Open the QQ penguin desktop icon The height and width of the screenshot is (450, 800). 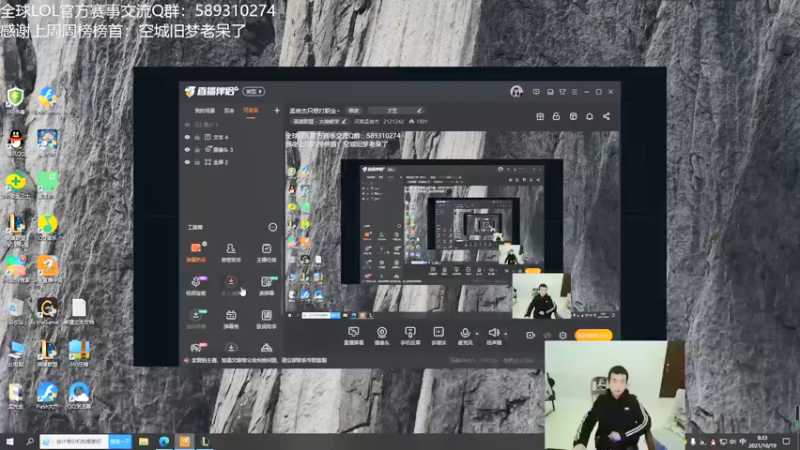tap(16, 142)
